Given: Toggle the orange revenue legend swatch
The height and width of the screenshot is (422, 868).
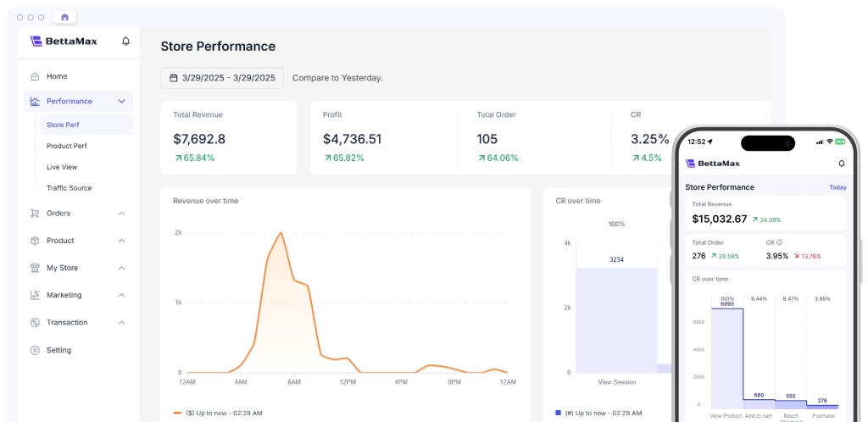Looking at the screenshot, I should point(177,413).
